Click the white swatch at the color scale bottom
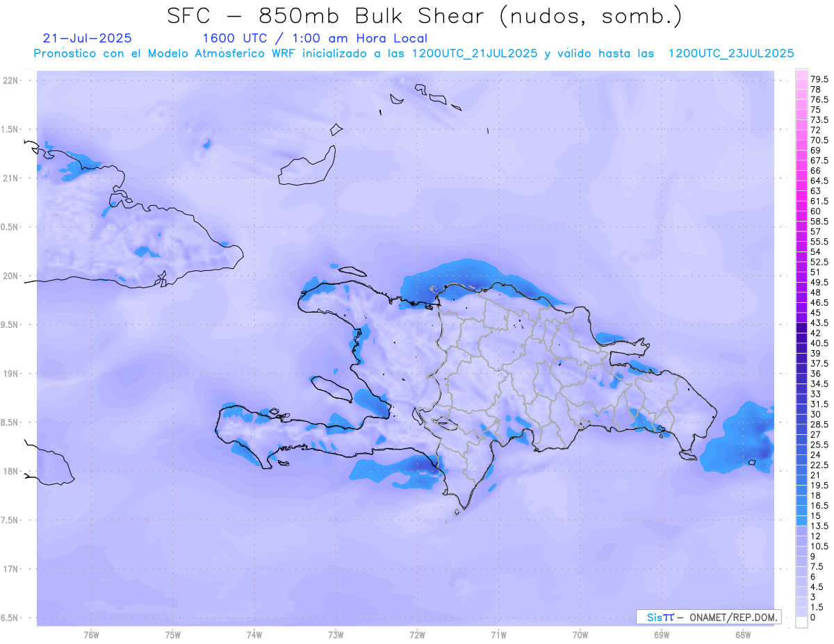 click(801, 622)
